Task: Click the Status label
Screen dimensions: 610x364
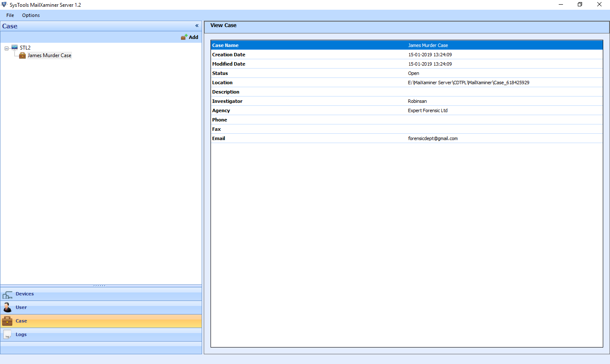Action: 220,73
